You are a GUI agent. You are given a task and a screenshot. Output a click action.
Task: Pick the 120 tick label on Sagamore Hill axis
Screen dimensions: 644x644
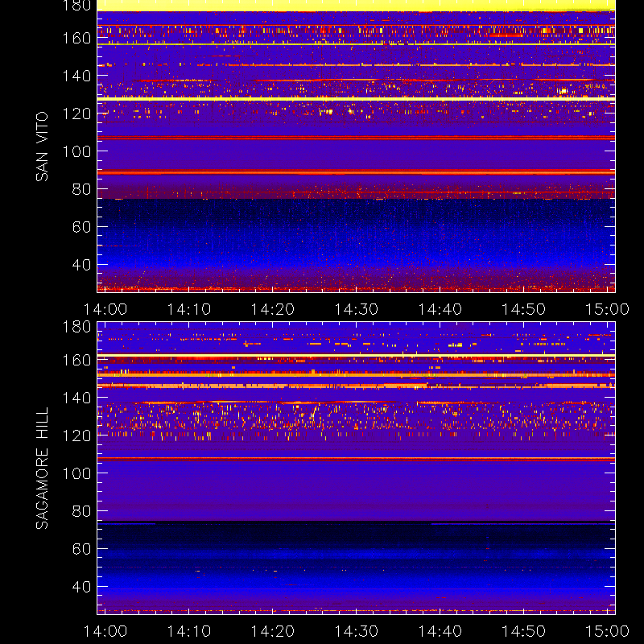76,436
